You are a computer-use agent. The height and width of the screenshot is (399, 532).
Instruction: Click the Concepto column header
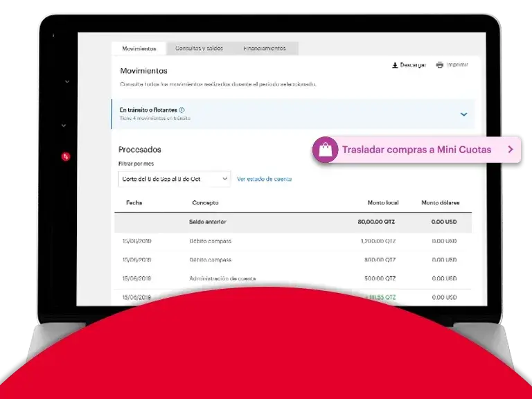coord(205,202)
